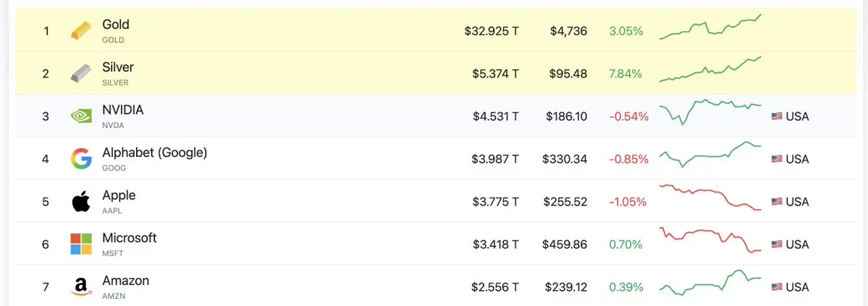Click the USA flag in NVIDIA row

point(777,116)
